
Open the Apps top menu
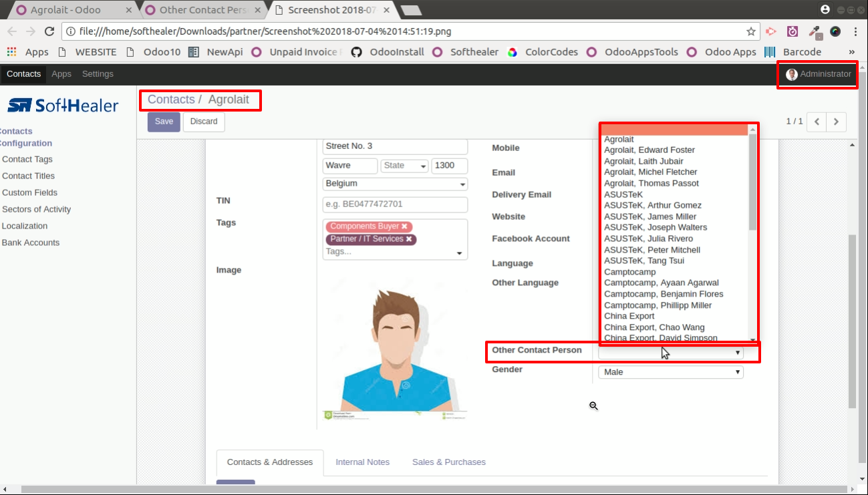click(x=61, y=74)
